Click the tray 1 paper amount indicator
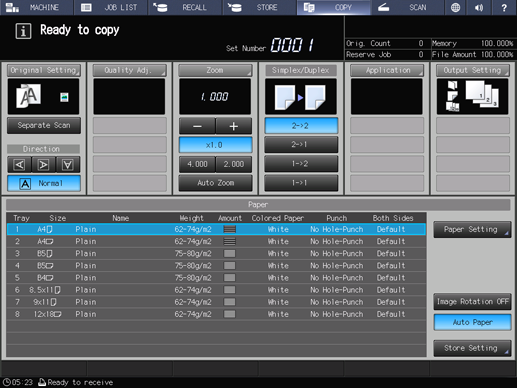This screenshot has height=388, width=517. [230, 229]
